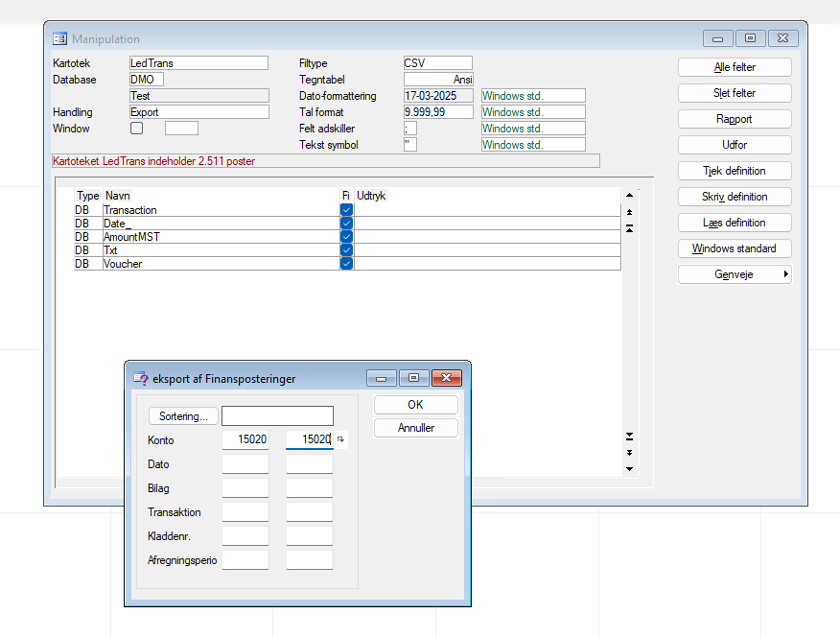Image resolution: width=840 pixels, height=638 pixels.
Task: Close the Manipulation window
Action: (x=783, y=38)
